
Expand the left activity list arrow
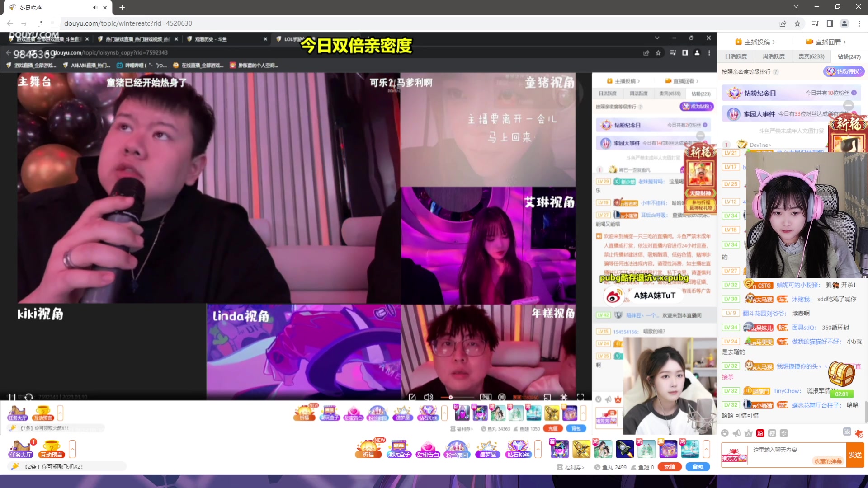(72, 449)
